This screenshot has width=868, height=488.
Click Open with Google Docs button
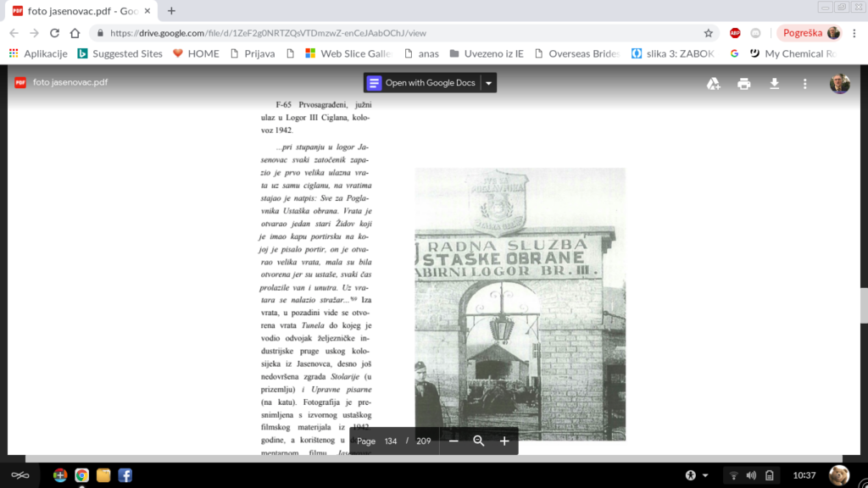422,83
